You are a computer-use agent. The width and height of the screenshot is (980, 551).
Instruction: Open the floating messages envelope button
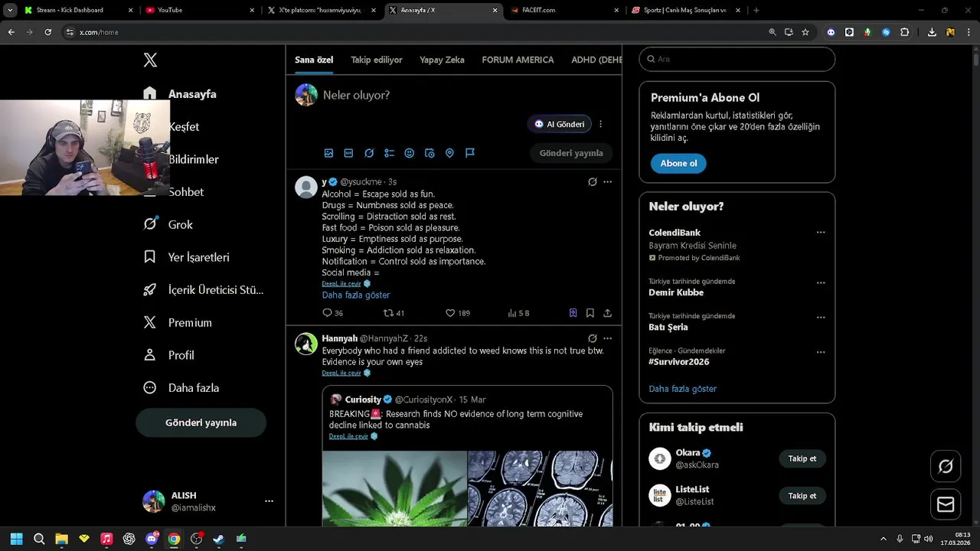946,505
